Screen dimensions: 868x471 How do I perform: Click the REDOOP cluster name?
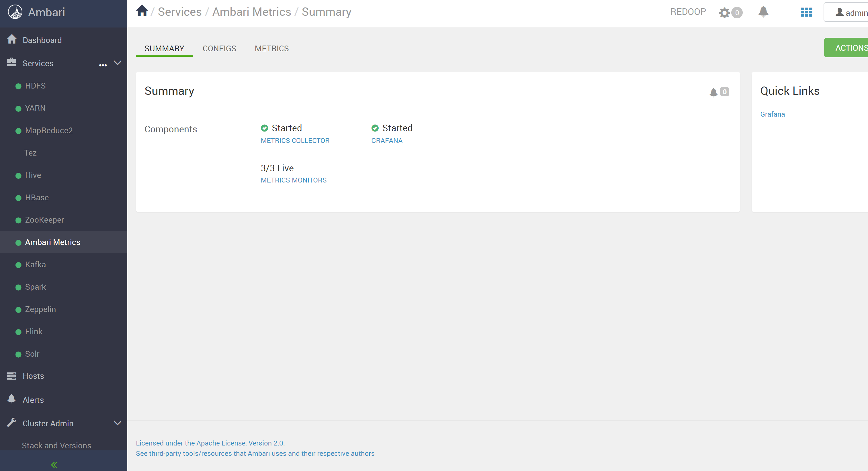point(688,12)
